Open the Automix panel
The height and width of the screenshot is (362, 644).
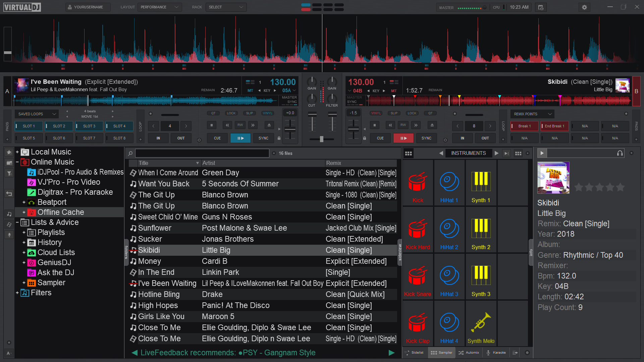[x=469, y=353]
